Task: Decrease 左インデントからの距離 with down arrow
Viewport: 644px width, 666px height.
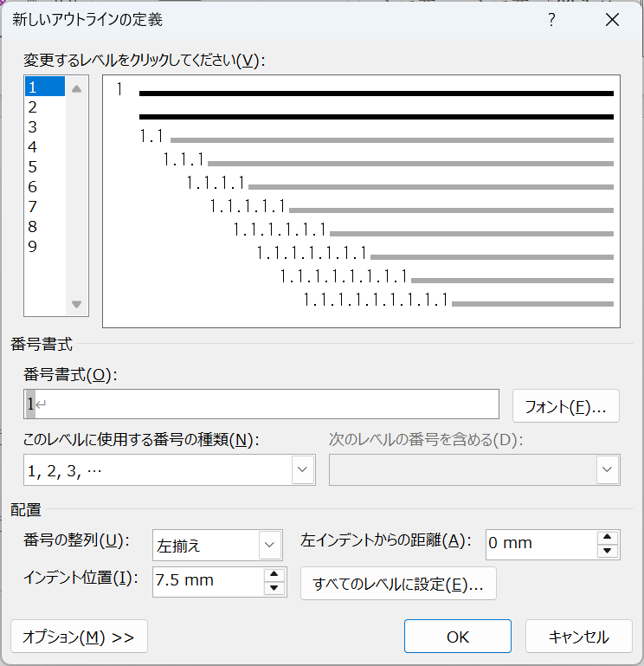Action: tap(608, 551)
